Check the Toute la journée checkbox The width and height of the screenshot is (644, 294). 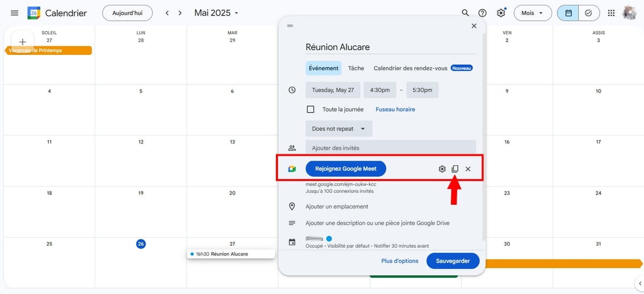tap(310, 109)
